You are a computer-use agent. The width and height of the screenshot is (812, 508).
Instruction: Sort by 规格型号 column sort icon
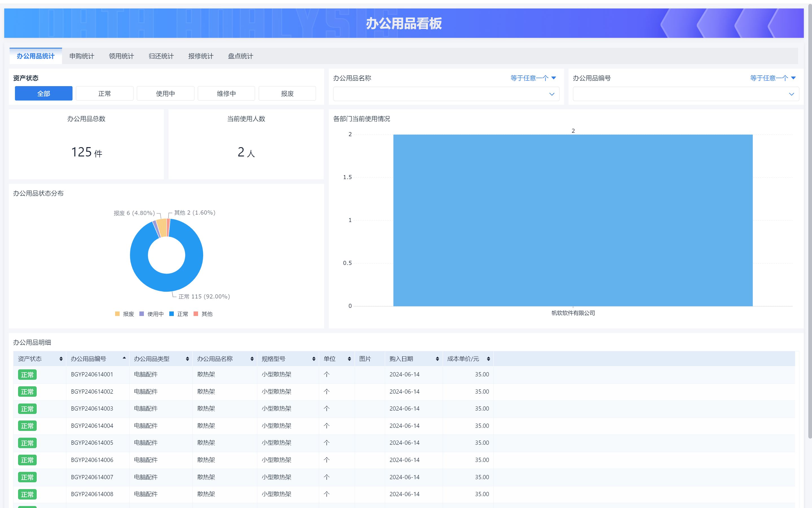tap(313, 359)
